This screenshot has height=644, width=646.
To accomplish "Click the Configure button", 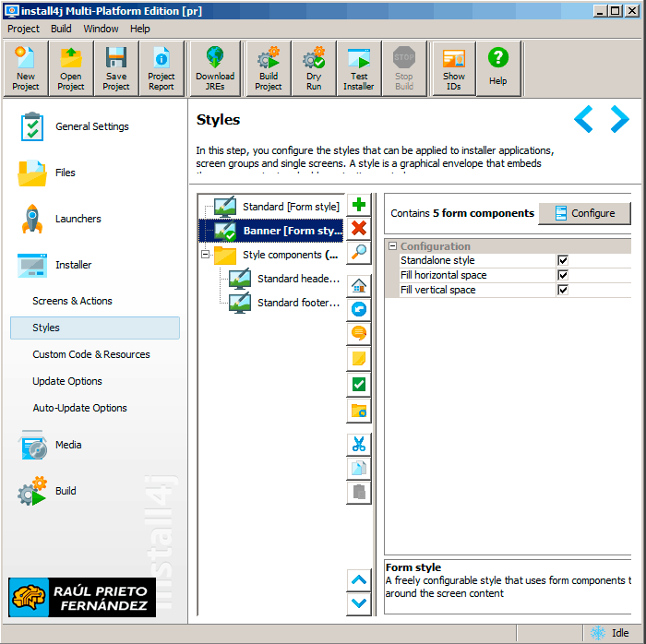I will click(584, 213).
